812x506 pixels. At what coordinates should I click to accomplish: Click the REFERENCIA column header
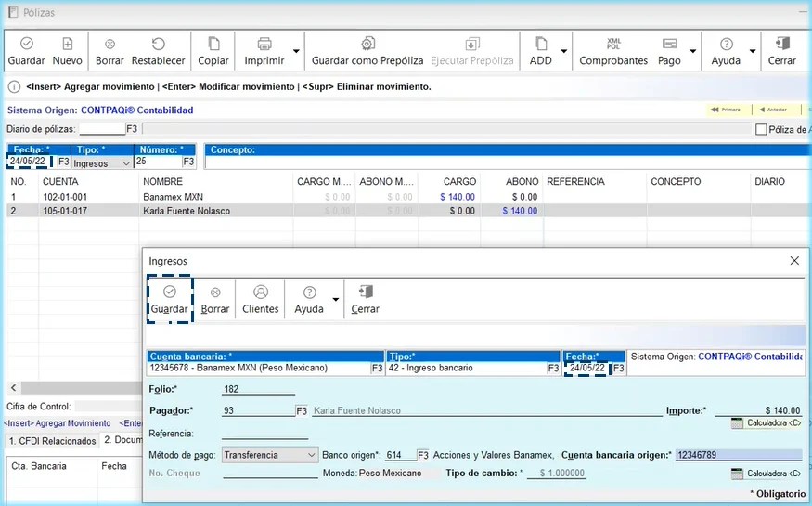[x=576, y=182]
